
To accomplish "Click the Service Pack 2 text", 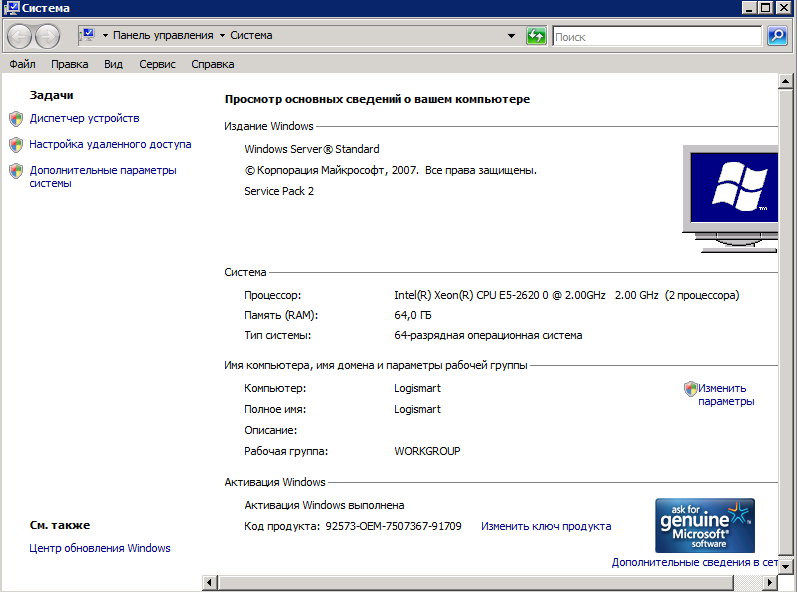I will point(279,191).
